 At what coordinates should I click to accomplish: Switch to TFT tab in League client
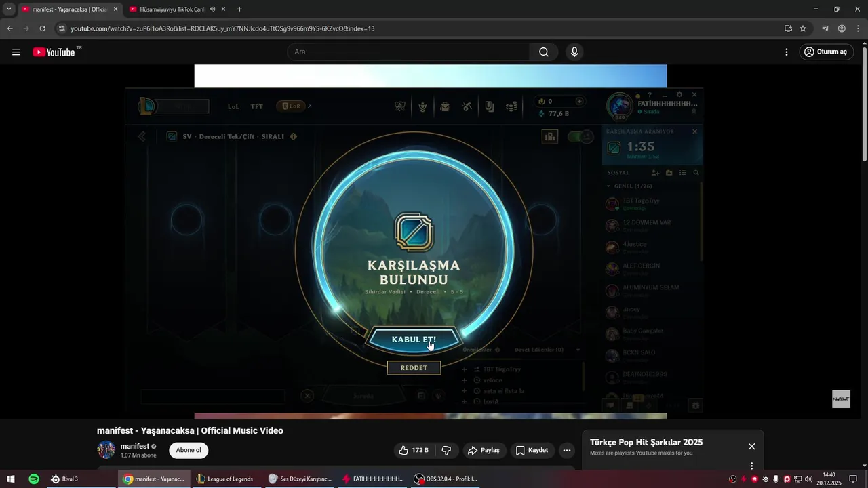256,106
